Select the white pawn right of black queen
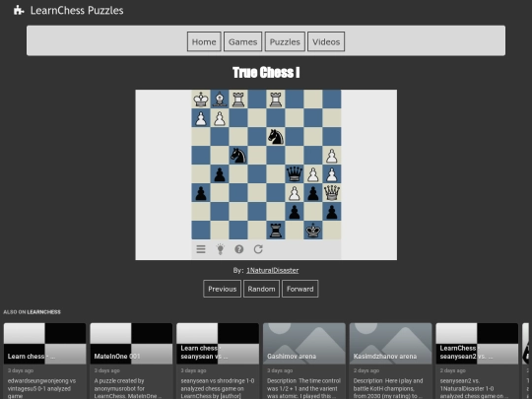 coord(313,173)
